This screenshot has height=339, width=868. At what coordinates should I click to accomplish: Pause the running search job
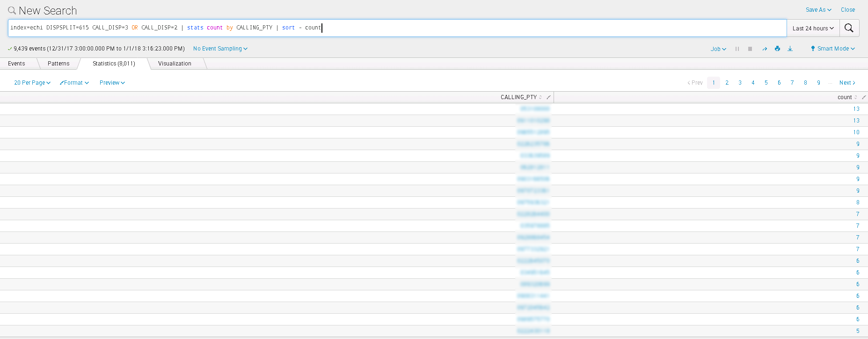coord(737,49)
